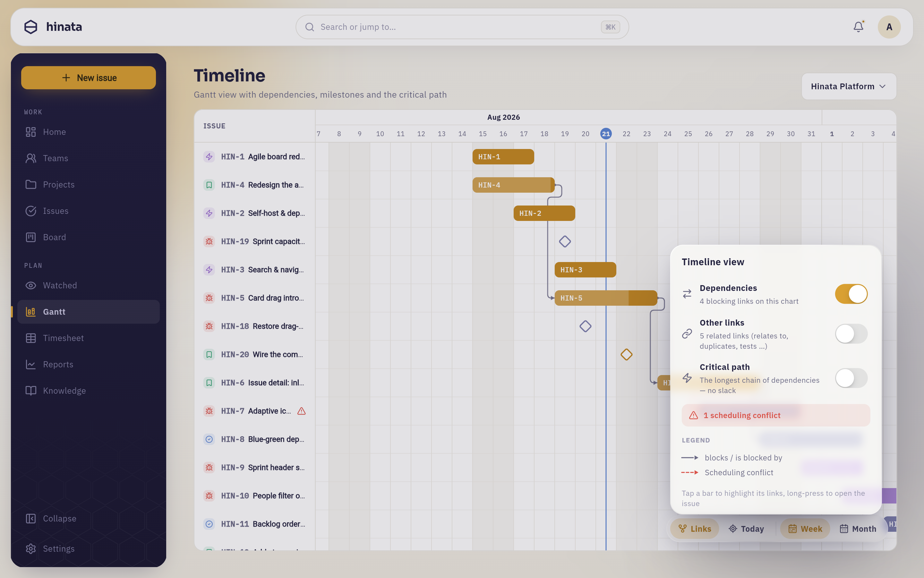Image resolution: width=924 pixels, height=578 pixels.
Task: Open issue row HIN-18 Restore drag-...
Action: point(255,327)
